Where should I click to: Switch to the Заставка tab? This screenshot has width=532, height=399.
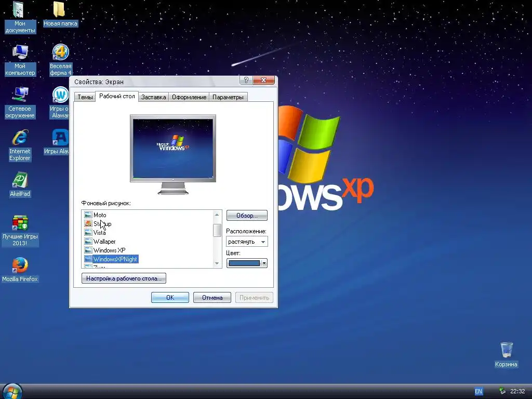click(x=153, y=97)
